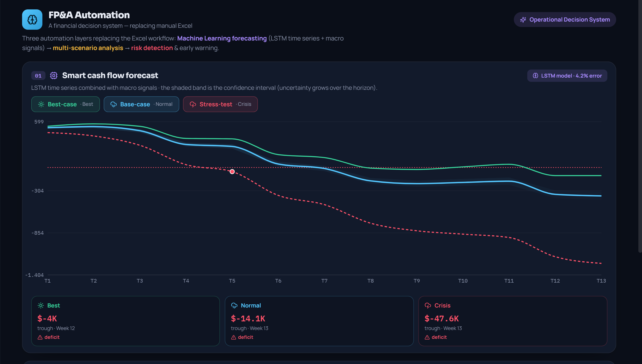
Task: Click the warning triangle in the Crisis card
Action: coord(427,337)
